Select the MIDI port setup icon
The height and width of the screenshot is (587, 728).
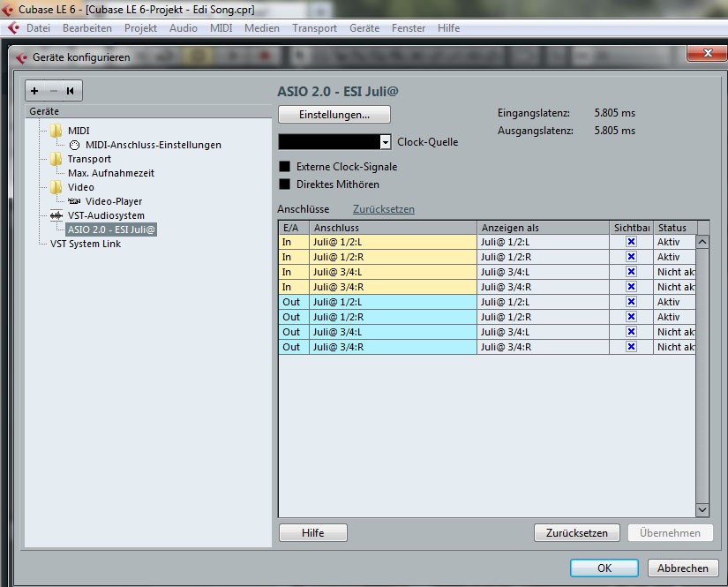pos(74,145)
